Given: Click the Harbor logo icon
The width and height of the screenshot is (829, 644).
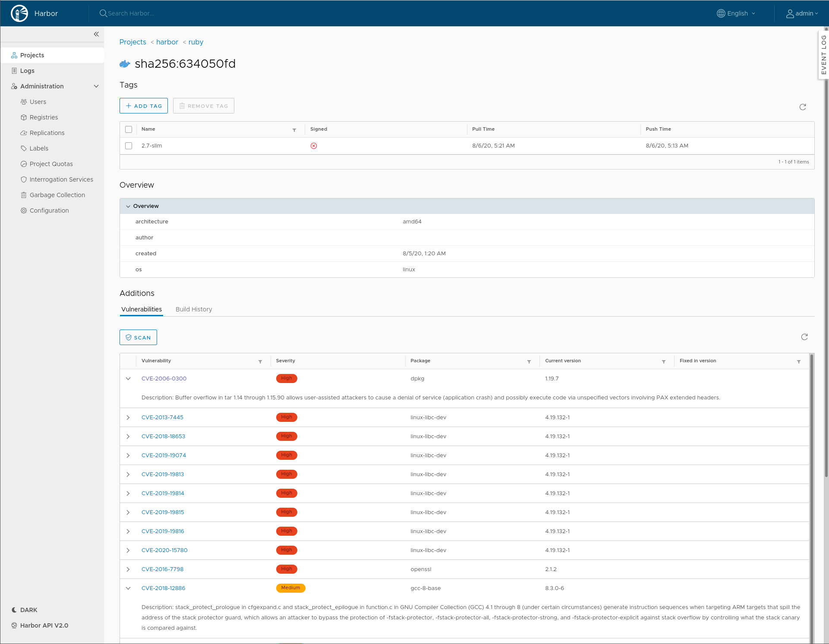Looking at the screenshot, I should (19, 13).
